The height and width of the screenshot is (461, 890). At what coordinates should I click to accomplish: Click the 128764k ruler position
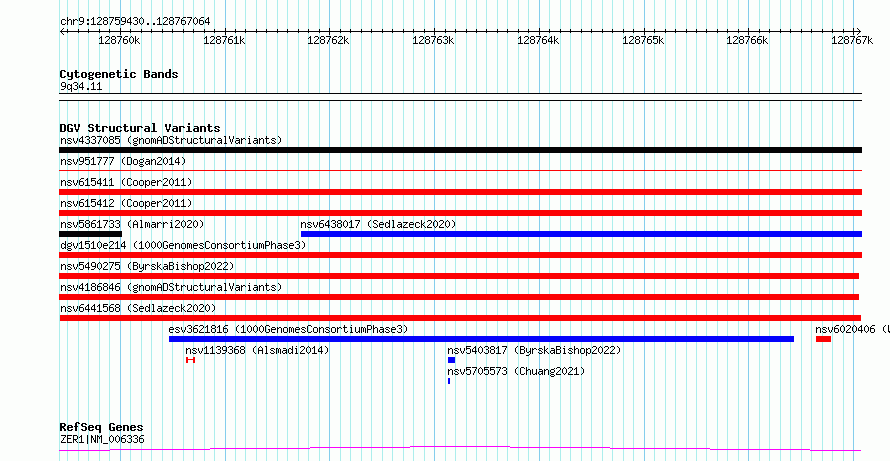tap(538, 40)
